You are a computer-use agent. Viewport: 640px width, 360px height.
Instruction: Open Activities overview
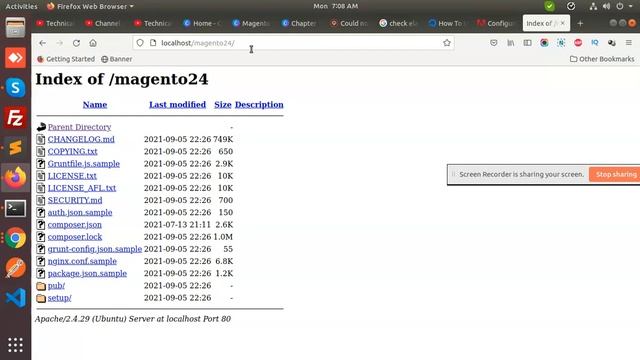[x=21, y=6]
